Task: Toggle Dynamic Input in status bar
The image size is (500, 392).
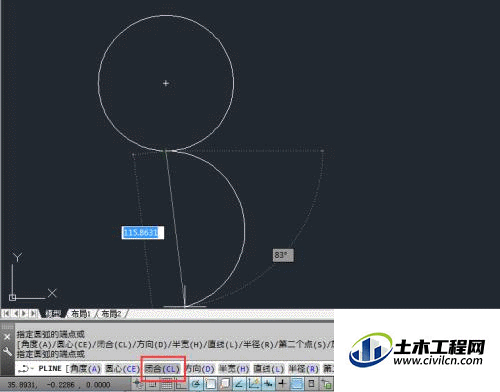Action: pyautogui.click(x=268, y=384)
